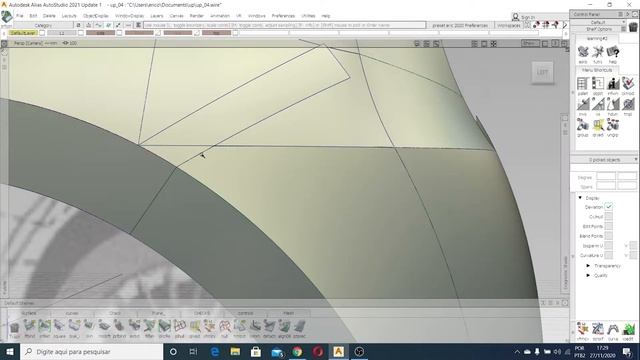Open the Shelf Options dropdown
The width and height of the screenshot is (640, 360).
click(x=598, y=29)
